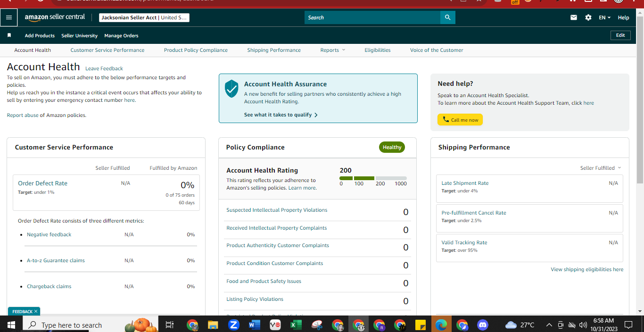
Task: Close the FEEDBACK tab with its X
Action: pos(36,311)
